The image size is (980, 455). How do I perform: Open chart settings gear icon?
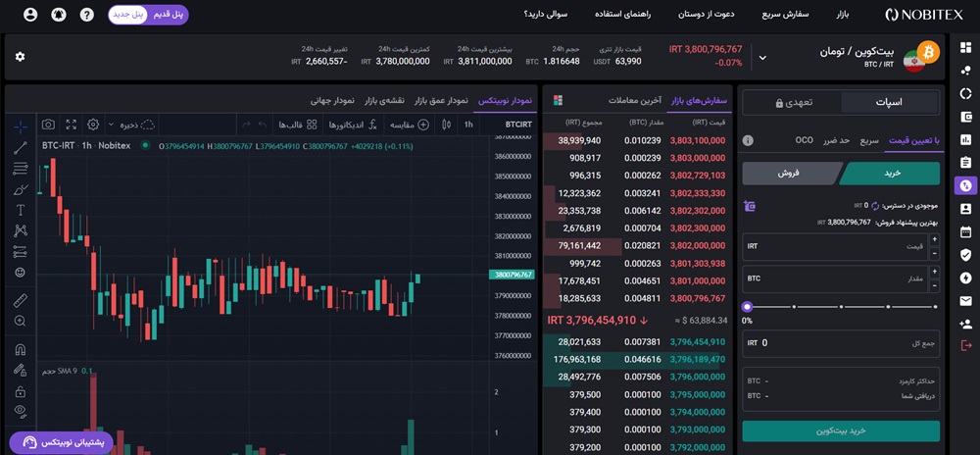93,125
